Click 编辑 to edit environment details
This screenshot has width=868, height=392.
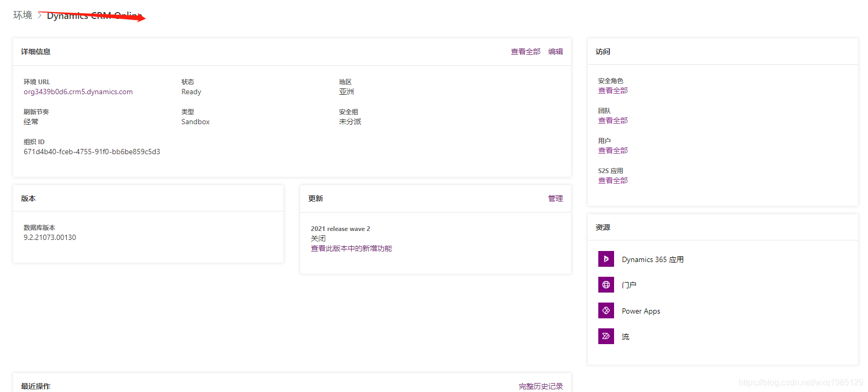point(556,52)
